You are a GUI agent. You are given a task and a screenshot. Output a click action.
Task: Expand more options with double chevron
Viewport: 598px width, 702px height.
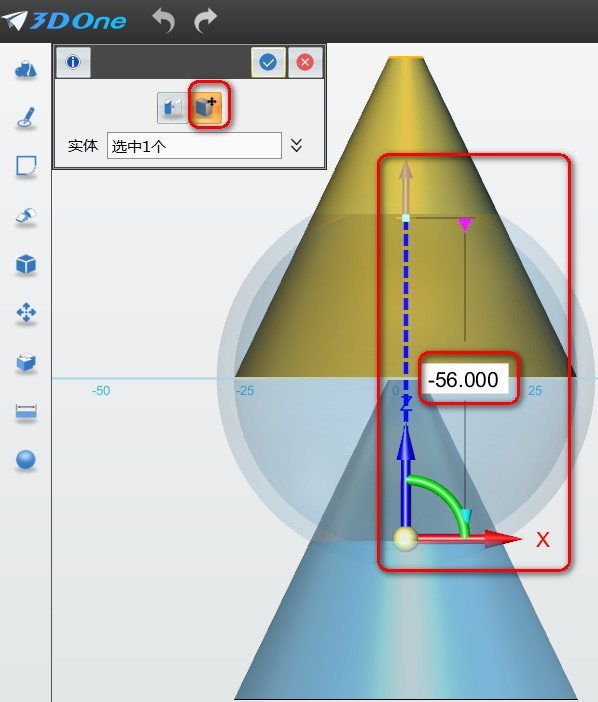tap(296, 145)
